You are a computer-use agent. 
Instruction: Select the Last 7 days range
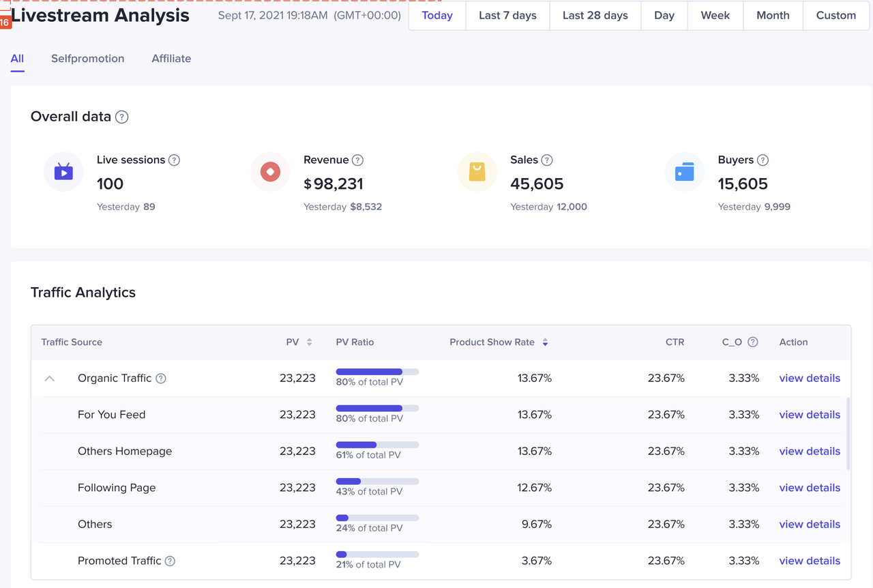(507, 16)
